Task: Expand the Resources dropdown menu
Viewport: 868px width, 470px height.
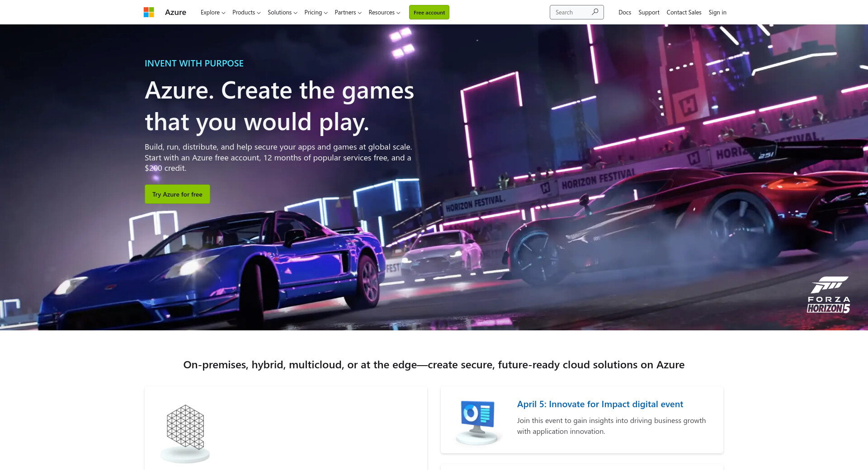Action: 384,12
